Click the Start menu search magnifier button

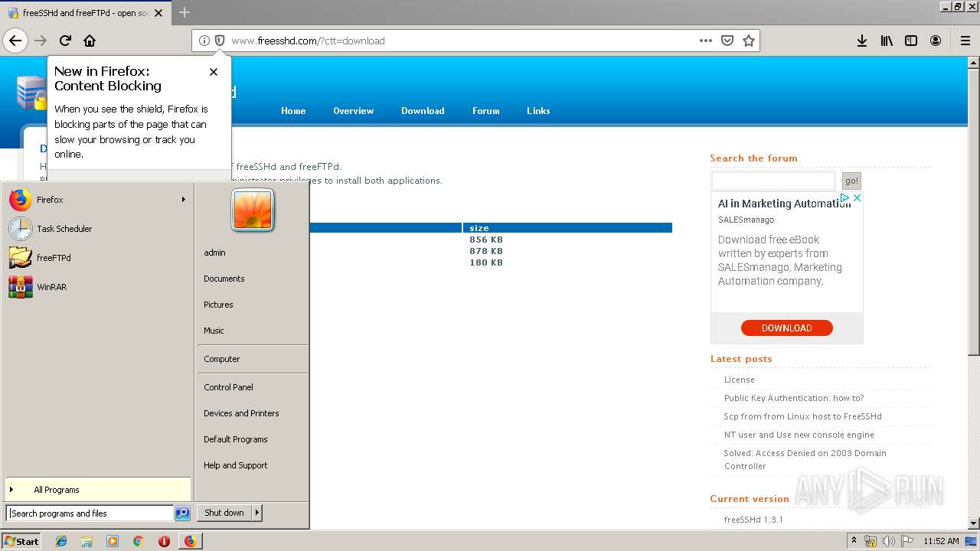(182, 514)
